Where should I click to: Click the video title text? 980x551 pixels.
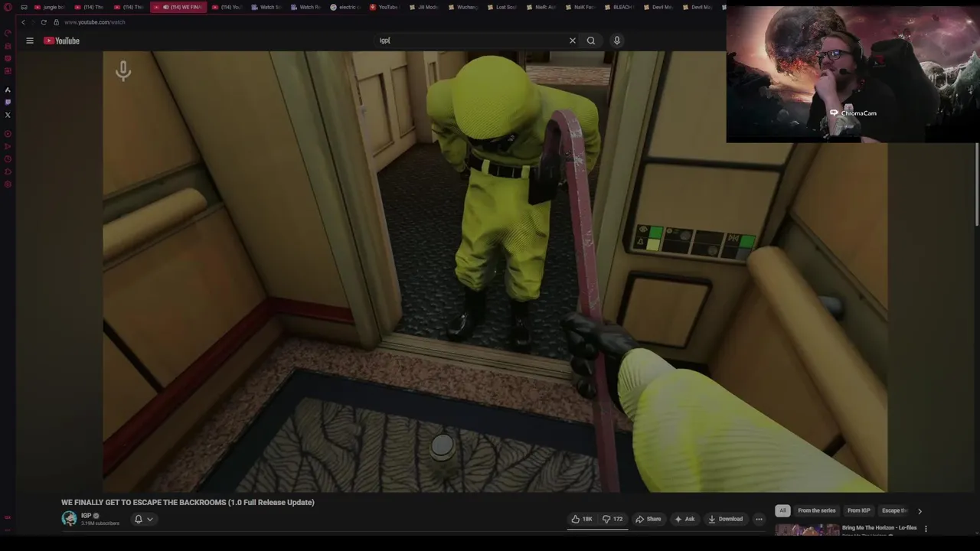click(x=188, y=502)
